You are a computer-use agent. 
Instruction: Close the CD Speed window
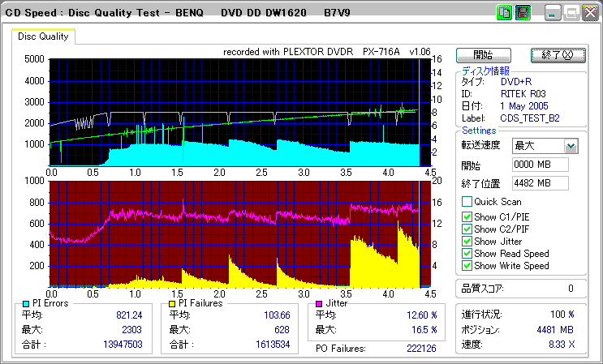[x=590, y=13]
